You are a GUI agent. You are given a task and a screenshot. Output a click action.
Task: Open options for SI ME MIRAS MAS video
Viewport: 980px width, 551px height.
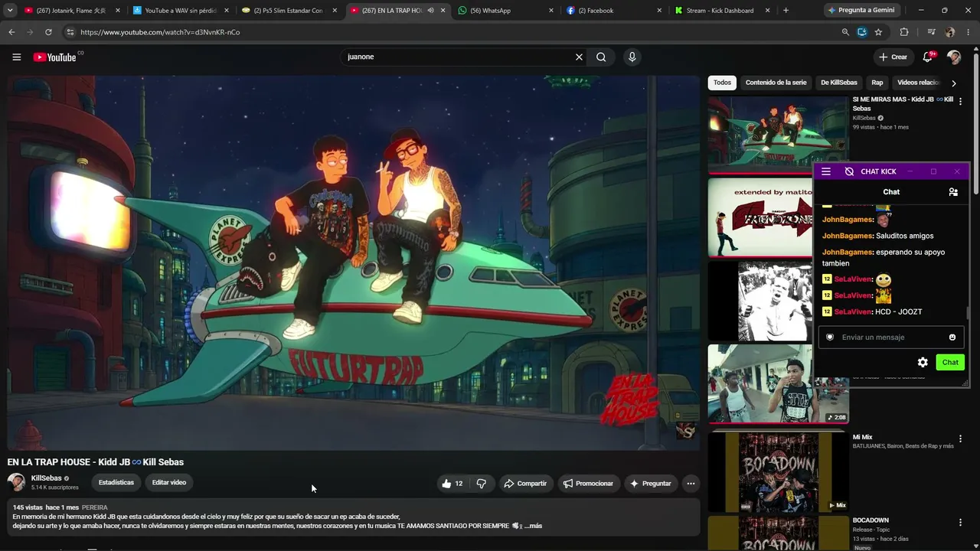960,101
